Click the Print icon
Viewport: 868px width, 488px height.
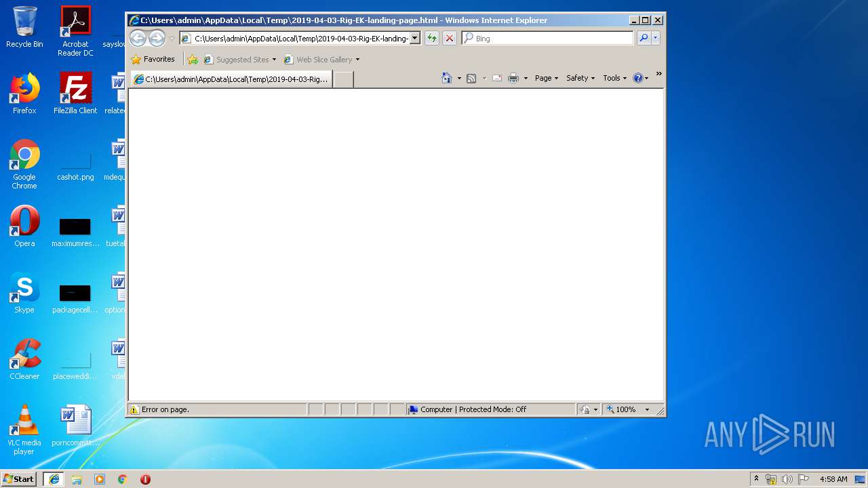[513, 78]
